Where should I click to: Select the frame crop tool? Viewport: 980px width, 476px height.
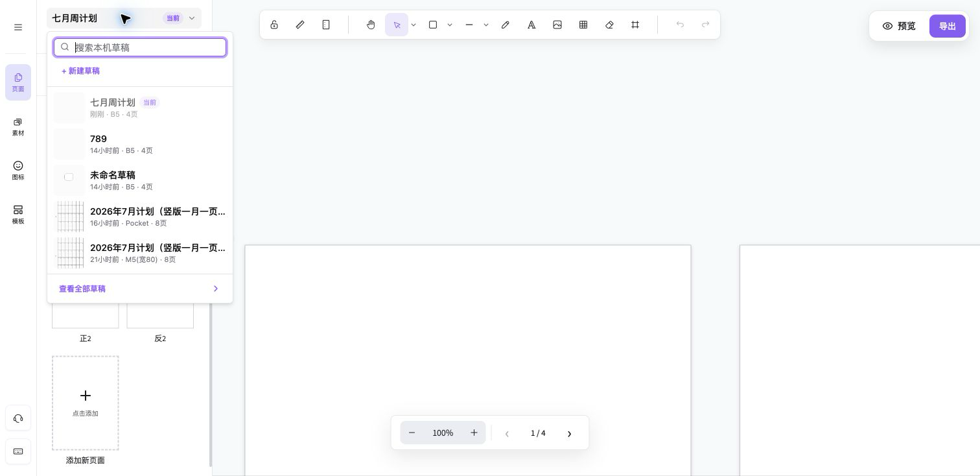point(635,25)
